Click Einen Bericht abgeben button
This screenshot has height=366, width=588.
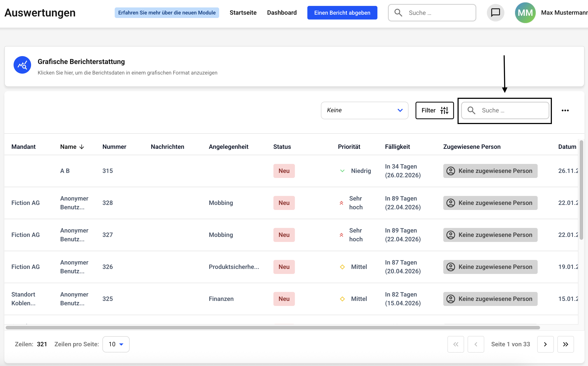[342, 12]
